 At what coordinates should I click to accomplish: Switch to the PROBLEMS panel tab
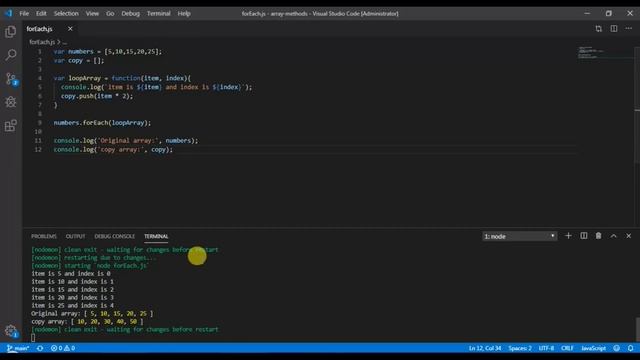coord(44,236)
